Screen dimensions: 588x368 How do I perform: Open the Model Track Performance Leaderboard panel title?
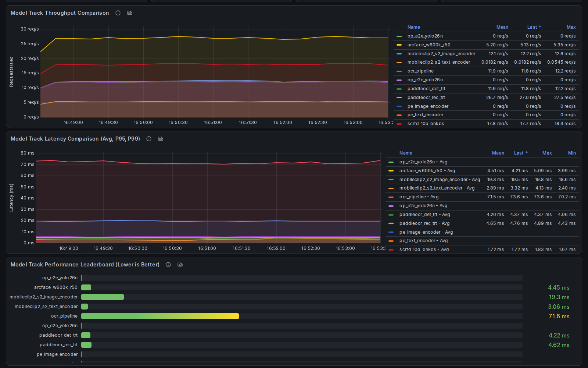click(85, 265)
